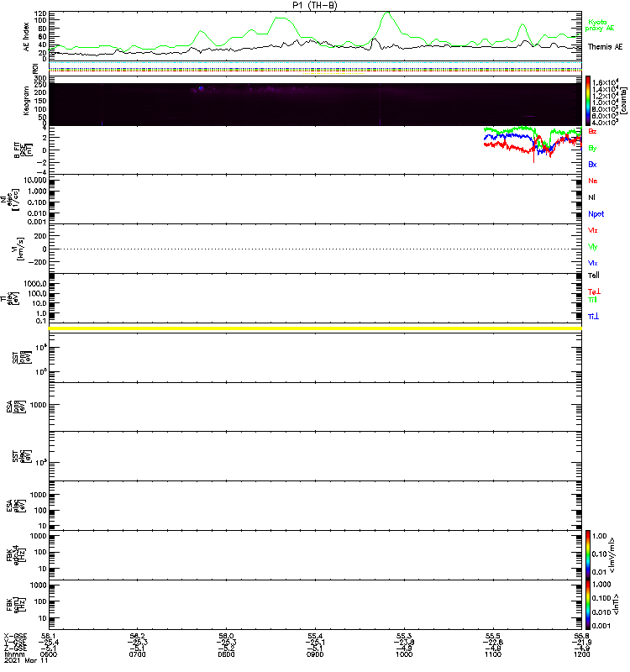The height and width of the screenshot is (672, 630).
Task: Click the plot title 'P1 (TH-B)'
Action: click(x=314, y=5)
